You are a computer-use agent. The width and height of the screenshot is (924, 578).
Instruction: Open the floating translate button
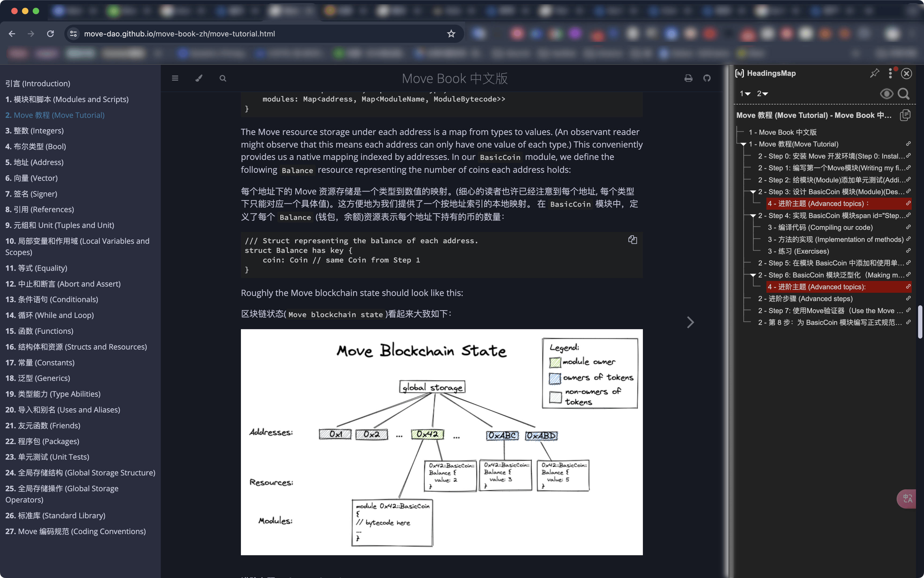[907, 498]
